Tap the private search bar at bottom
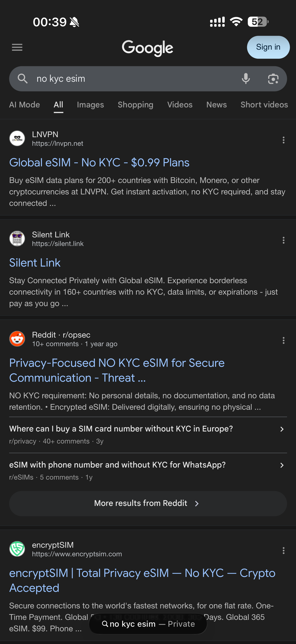This screenshot has width=296, height=644. pos(148,624)
